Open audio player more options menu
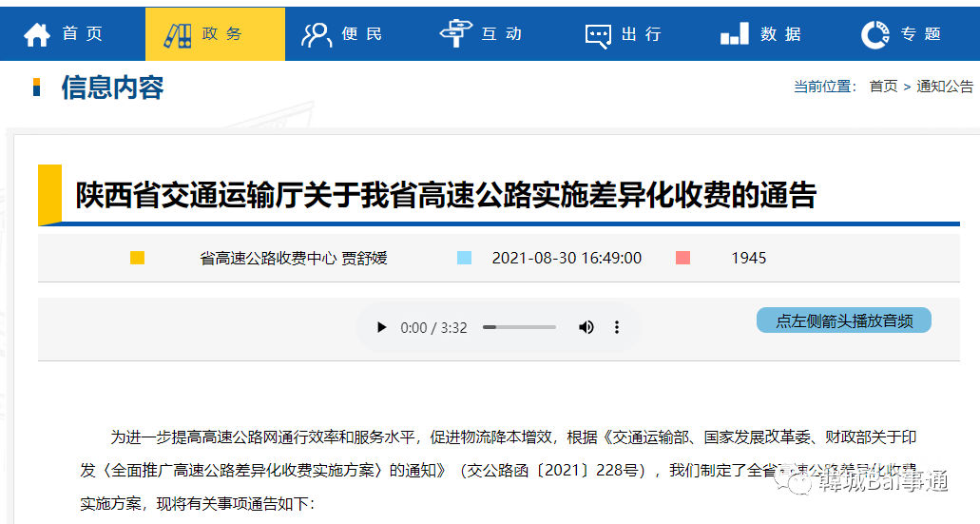Viewport: 980px width, 524px height. (x=617, y=327)
